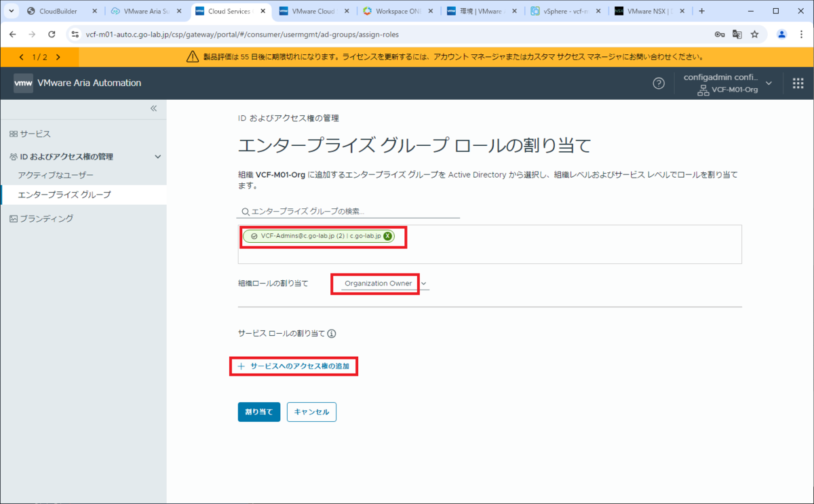This screenshot has width=814, height=504.
Task: Collapse the ID およびアクセス権の管理 section
Action: tap(158, 157)
